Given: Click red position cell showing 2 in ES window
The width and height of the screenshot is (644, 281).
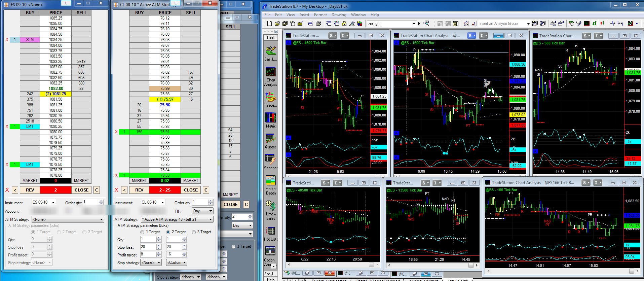Looking at the screenshot, I should pyautogui.click(x=55, y=190).
